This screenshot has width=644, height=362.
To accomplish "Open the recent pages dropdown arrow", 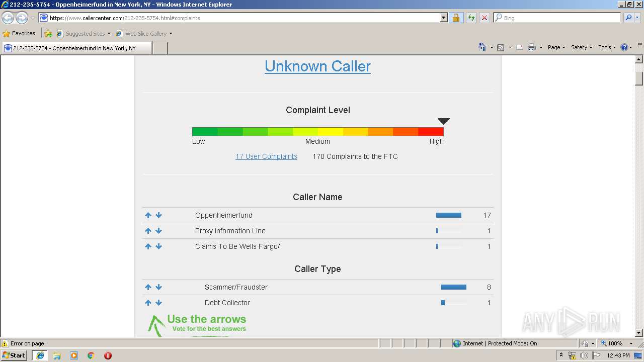I will pos(33,18).
